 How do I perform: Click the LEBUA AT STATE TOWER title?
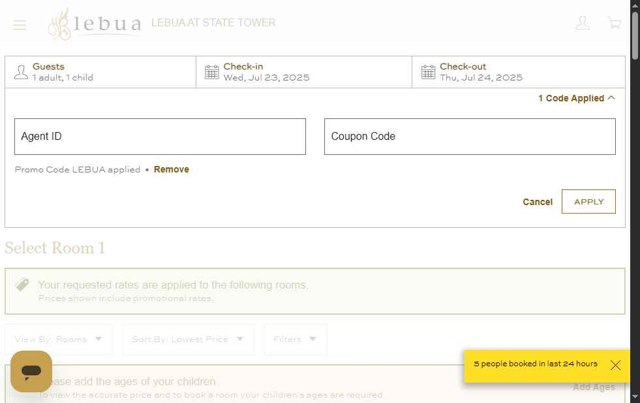click(213, 22)
